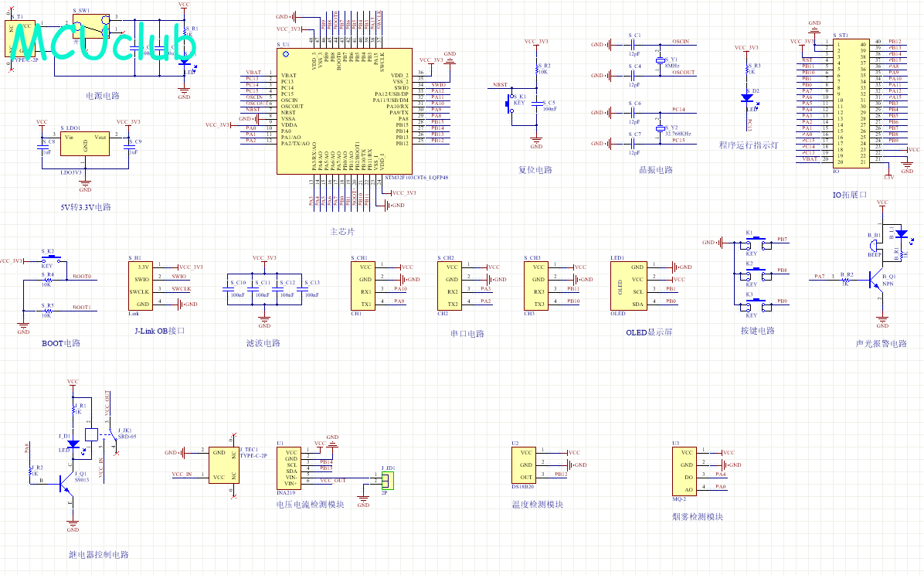
Task: Click the S_C13 100nF filter capacitor
Action: [x=302, y=289]
